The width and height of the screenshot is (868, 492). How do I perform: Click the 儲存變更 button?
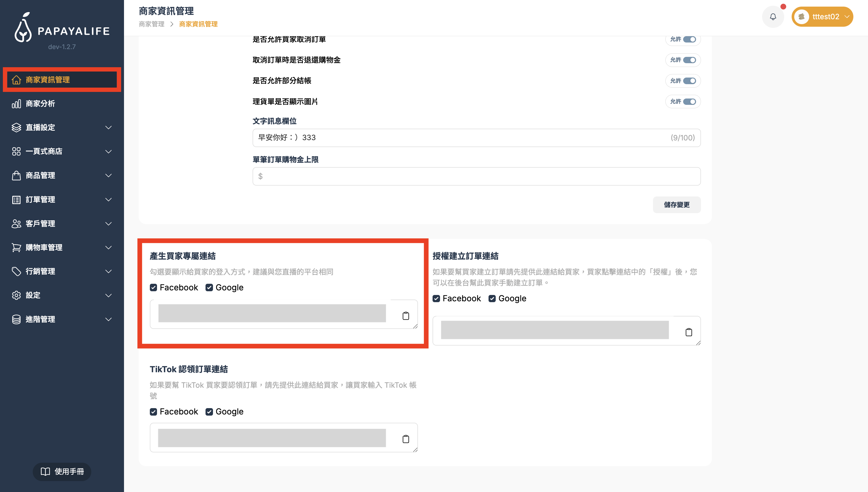[x=676, y=205]
